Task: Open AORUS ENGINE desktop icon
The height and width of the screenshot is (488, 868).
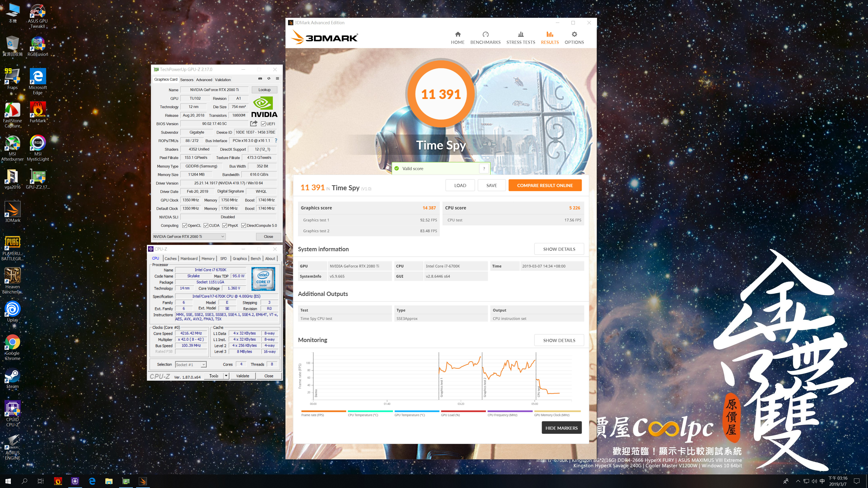Action: [x=12, y=447]
